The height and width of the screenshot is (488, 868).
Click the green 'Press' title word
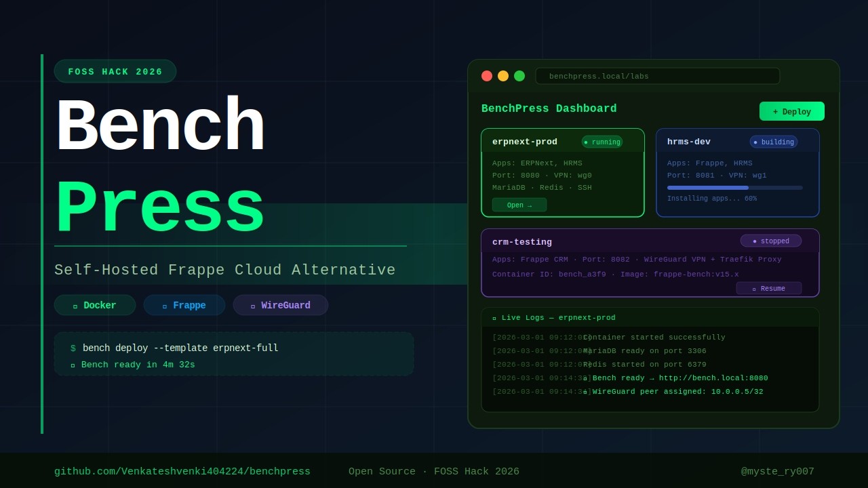coord(159,208)
